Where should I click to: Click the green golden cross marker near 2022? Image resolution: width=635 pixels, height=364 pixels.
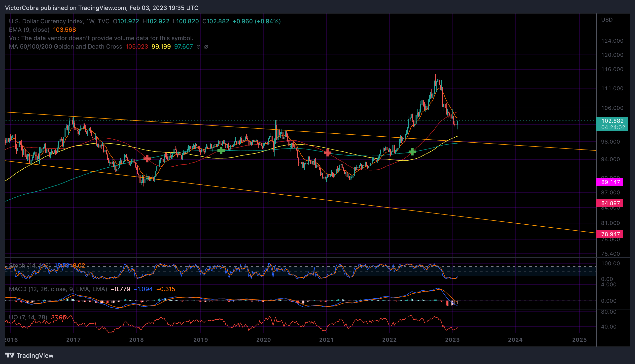coord(412,152)
